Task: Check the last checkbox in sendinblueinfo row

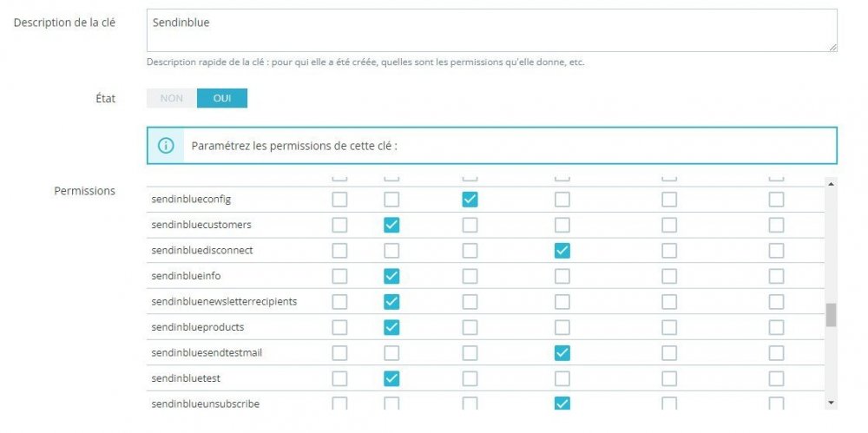Action: 776,276
